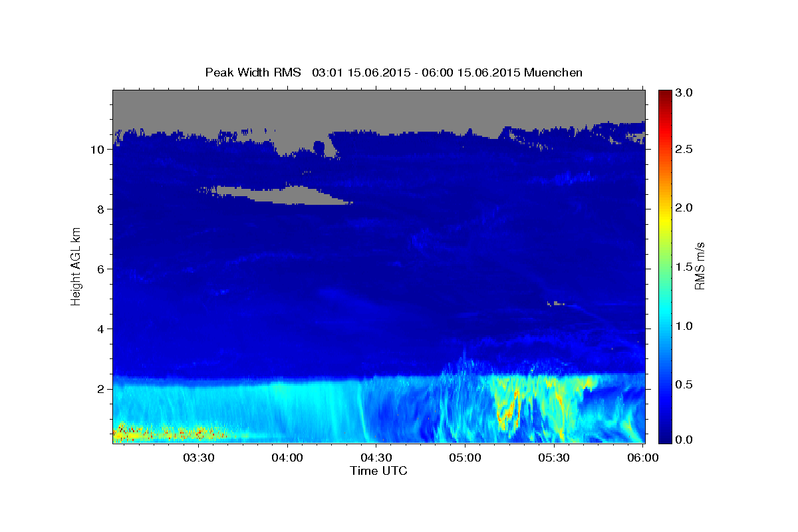Click the "Time UTC" axis label
The height and width of the screenshot is (532, 798).
tap(378, 471)
